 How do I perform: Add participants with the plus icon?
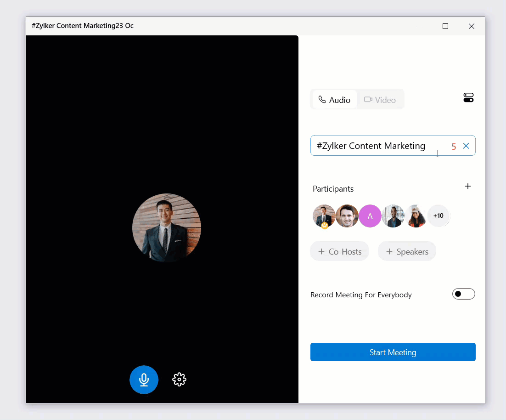point(467,186)
